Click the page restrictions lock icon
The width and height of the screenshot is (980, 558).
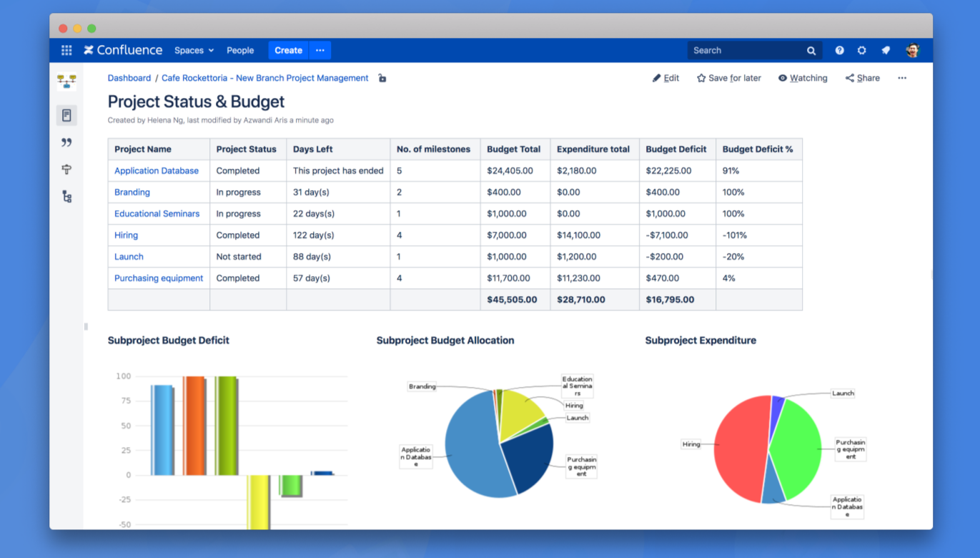(382, 78)
